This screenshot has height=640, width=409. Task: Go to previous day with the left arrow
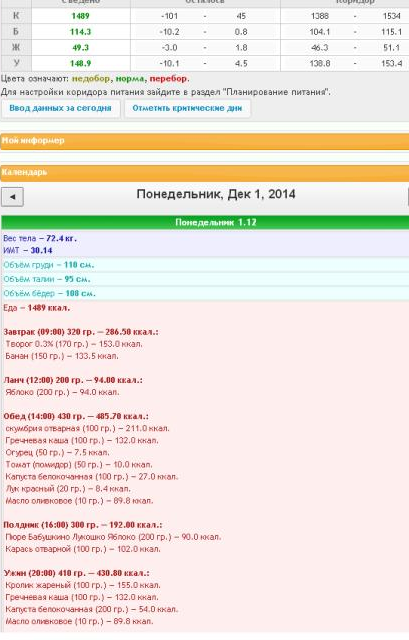coord(12,197)
